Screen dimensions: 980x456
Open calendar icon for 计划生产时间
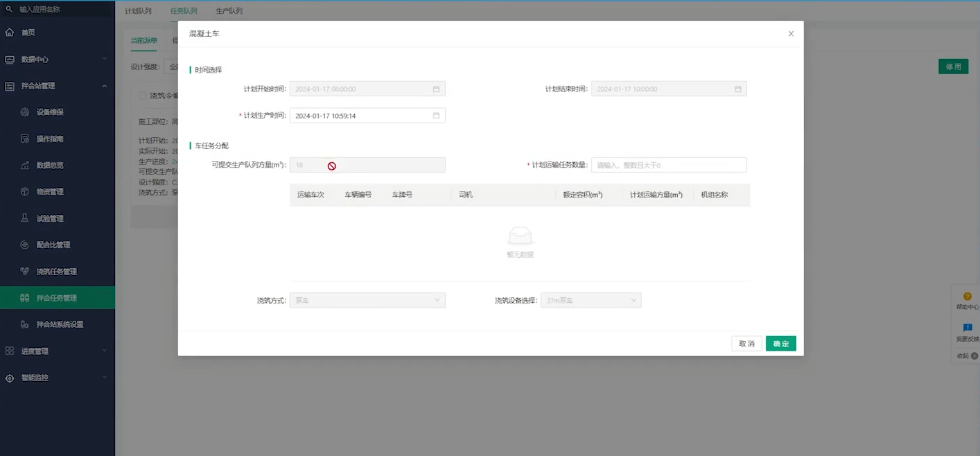point(436,116)
